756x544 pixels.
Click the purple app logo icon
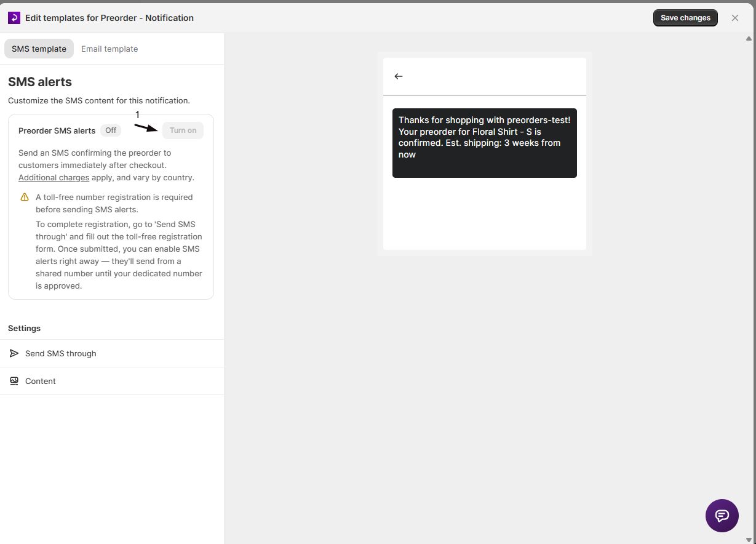click(x=14, y=18)
